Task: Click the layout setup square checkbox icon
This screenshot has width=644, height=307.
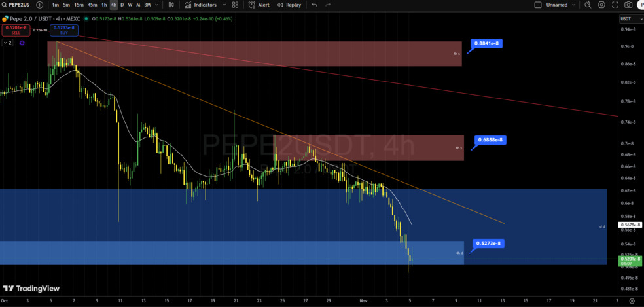Action: pos(538,5)
